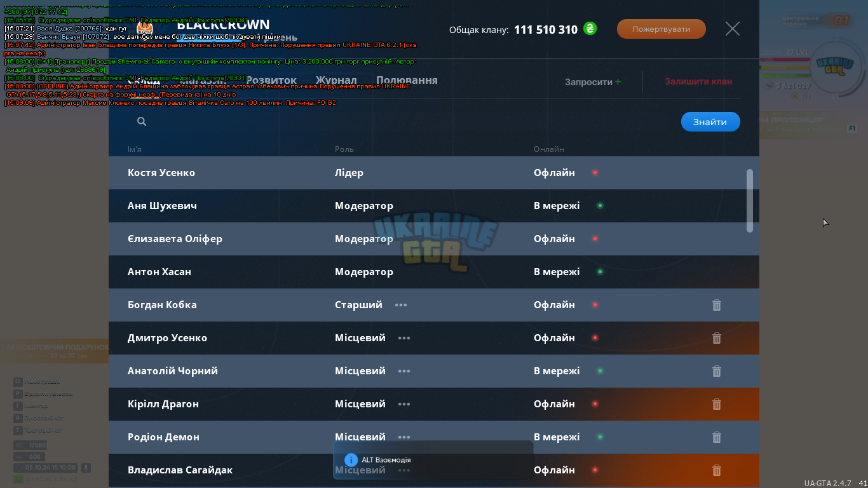Click the date-time display 05.10.24 15:10:08
Image resolution: width=868 pixels, height=488 pixels.
click(51, 468)
